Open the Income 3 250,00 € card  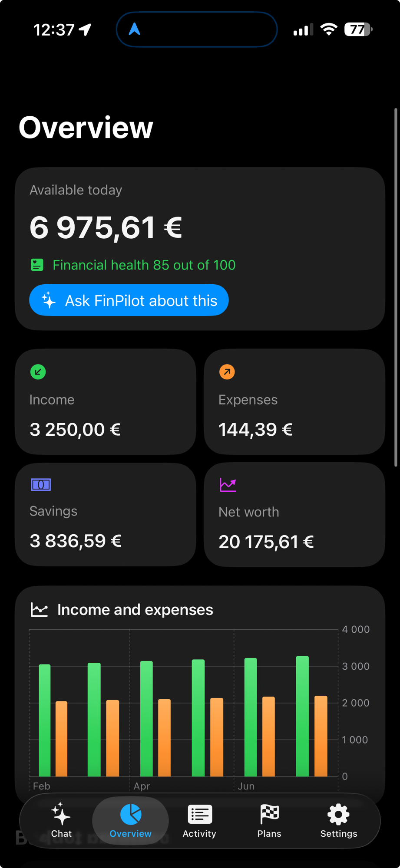point(106,402)
